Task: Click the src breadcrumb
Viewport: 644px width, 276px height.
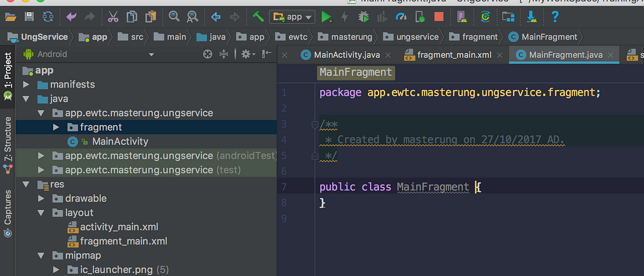Action: click(131, 37)
